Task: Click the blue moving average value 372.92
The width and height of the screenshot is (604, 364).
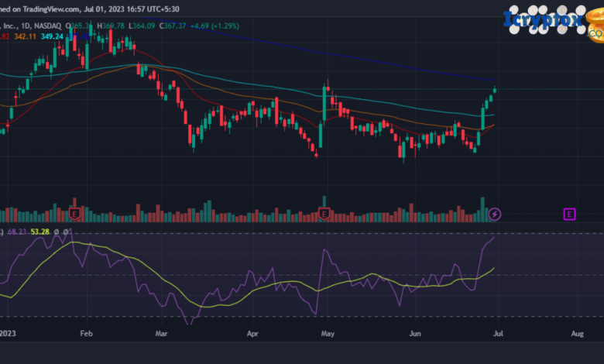Action: (x=78, y=36)
